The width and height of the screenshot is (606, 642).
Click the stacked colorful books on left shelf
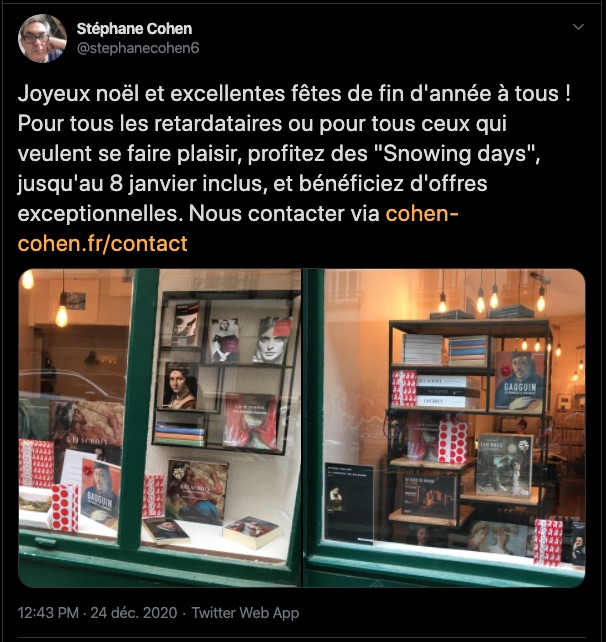point(179,435)
